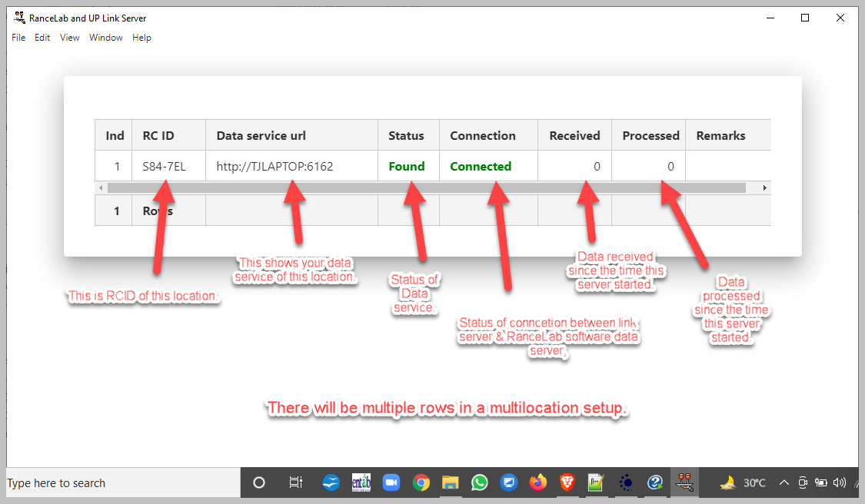
Task: Open the seagull-logo app on taskbar
Action: coord(331,483)
